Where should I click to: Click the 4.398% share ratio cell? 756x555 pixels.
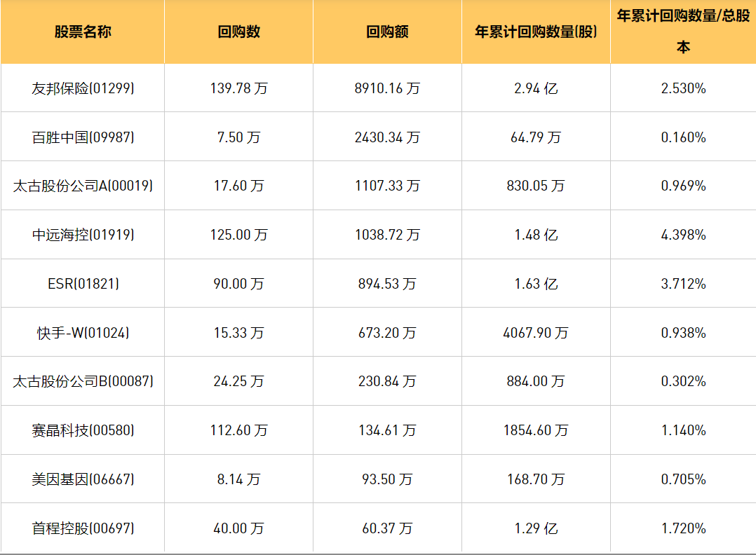[x=683, y=235]
